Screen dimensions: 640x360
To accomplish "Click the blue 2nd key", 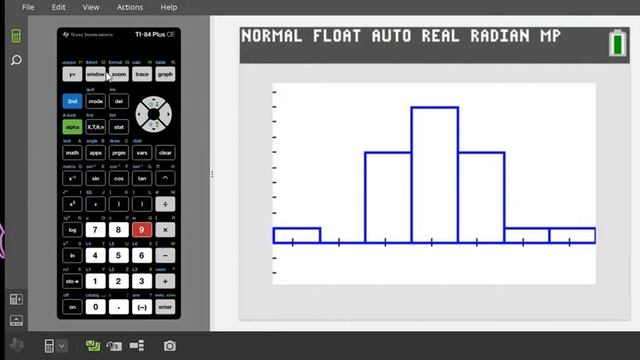I will [72, 101].
